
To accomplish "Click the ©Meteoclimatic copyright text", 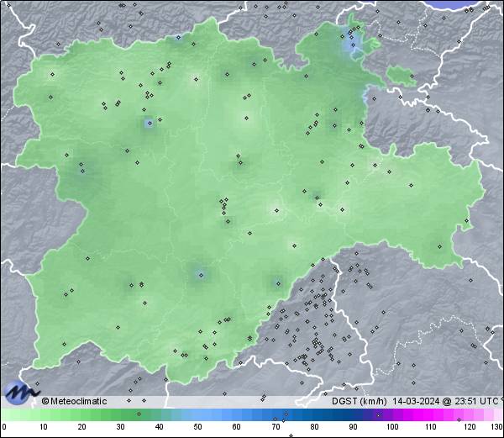I will (74, 401).
